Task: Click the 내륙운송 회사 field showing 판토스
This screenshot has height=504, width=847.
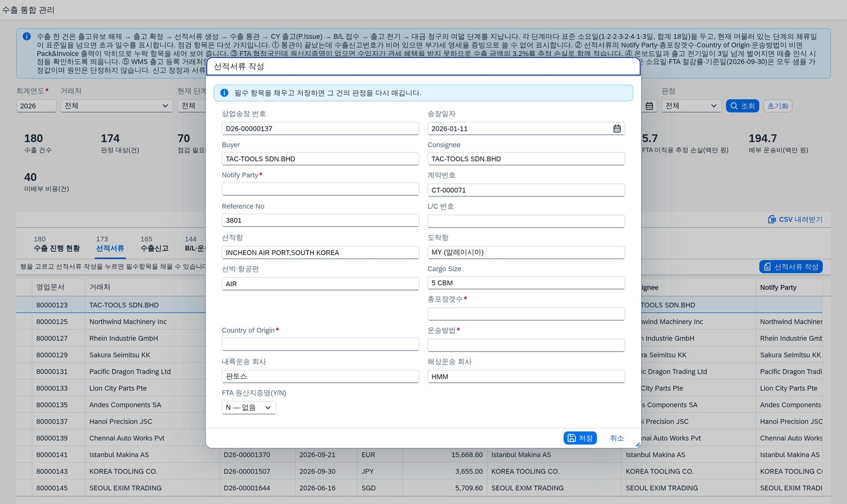Action: tap(320, 376)
